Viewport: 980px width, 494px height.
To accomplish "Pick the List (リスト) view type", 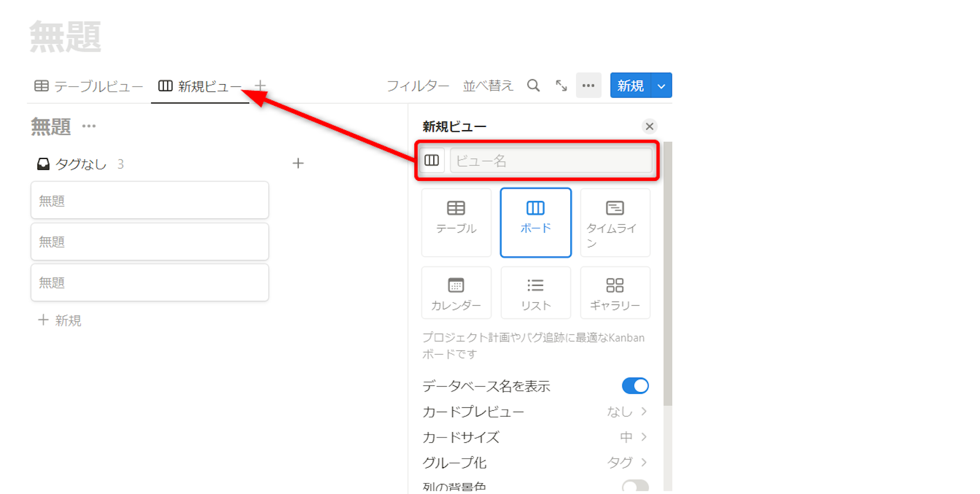I will pyautogui.click(x=535, y=292).
